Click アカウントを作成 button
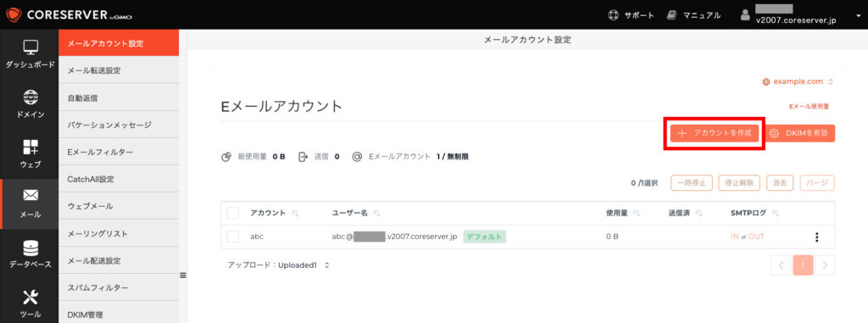This screenshot has width=868, height=323. [714, 133]
